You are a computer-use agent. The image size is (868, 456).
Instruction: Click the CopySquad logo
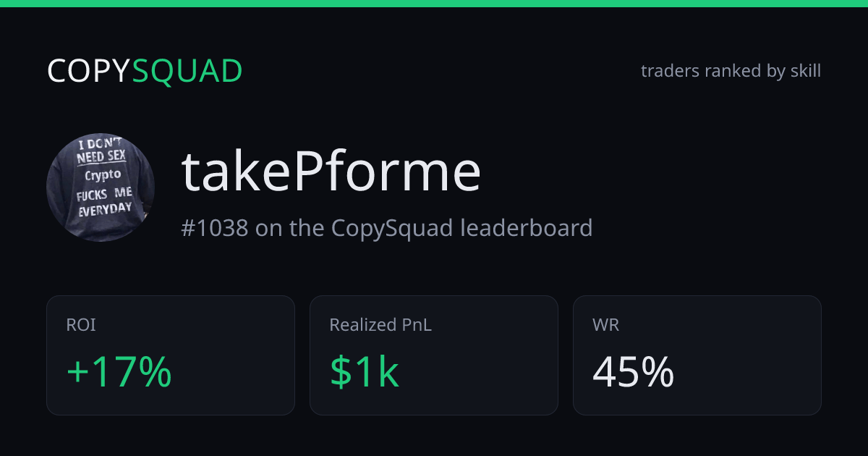[145, 71]
